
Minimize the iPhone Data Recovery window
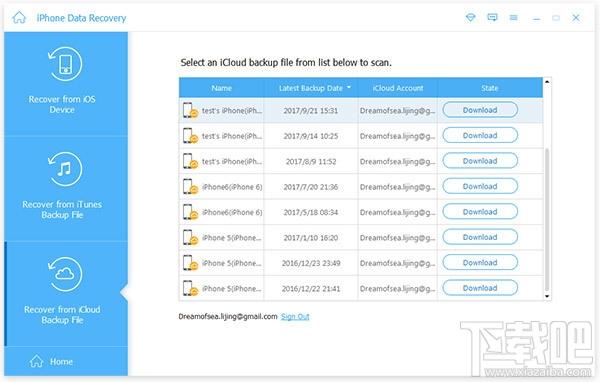[536, 18]
